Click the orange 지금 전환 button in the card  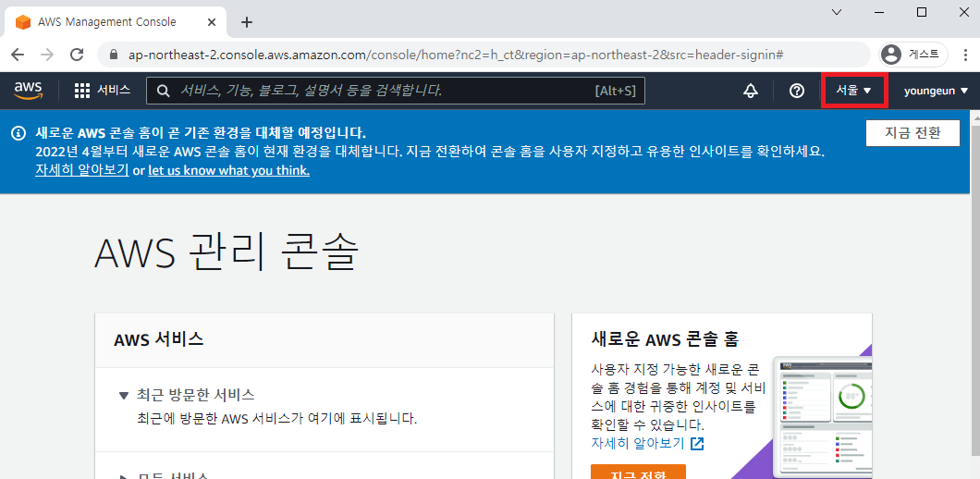pos(638,472)
